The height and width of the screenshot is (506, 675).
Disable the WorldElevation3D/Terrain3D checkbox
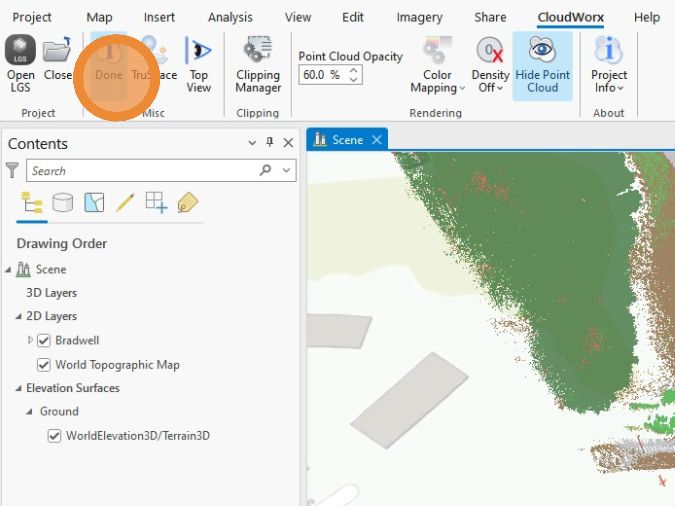[x=54, y=436]
